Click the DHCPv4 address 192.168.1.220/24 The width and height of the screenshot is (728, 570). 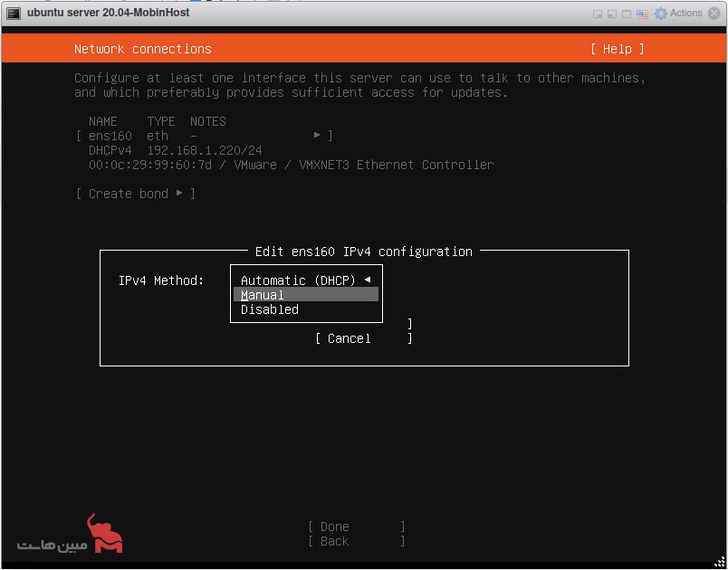tap(205, 150)
